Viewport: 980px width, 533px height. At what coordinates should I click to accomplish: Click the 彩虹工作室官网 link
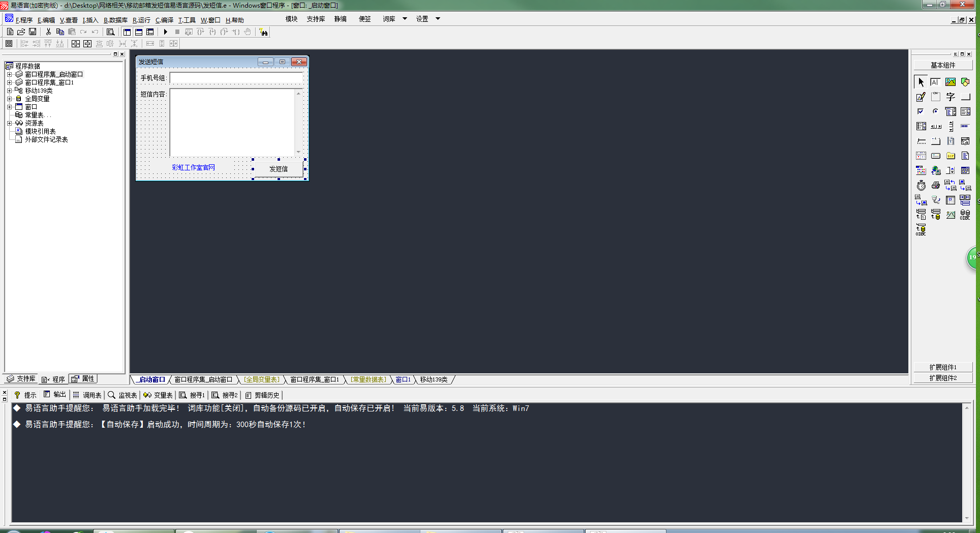tap(193, 167)
